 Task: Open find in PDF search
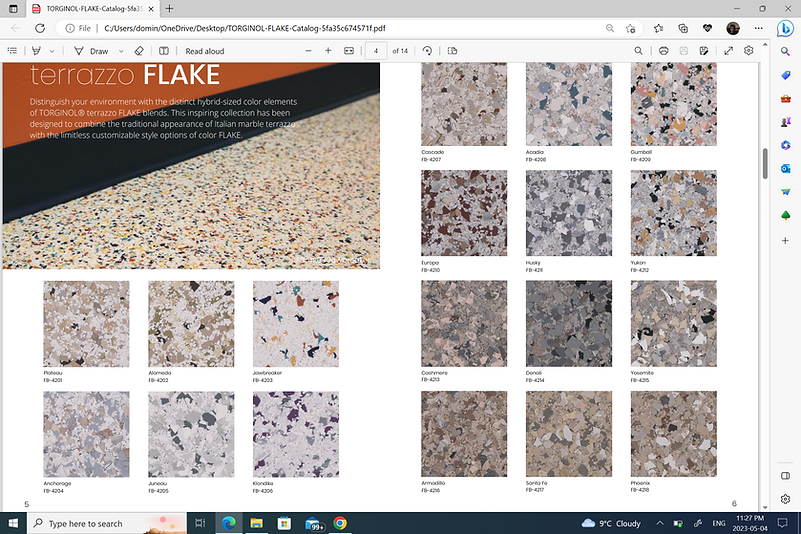[x=639, y=51]
